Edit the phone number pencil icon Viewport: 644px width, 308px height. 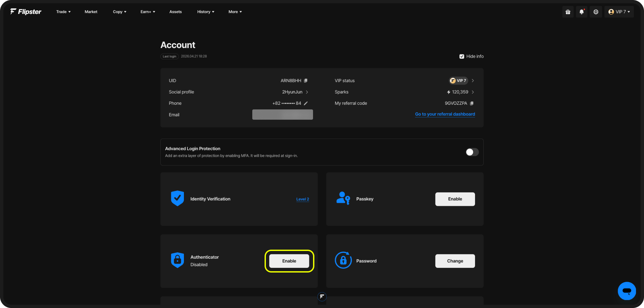point(306,103)
